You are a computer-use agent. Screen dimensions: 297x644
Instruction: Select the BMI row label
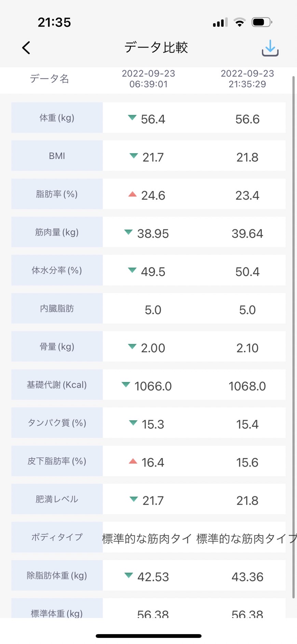(57, 156)
